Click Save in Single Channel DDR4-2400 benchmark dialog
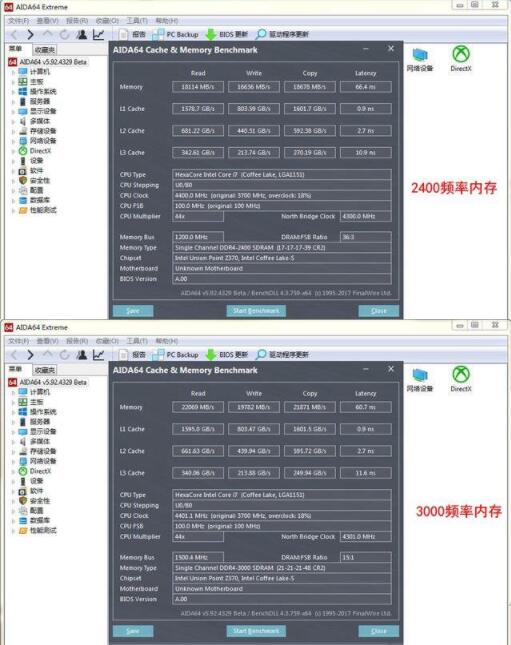Screen dimensions: 511x645 [x=133, y=311]
